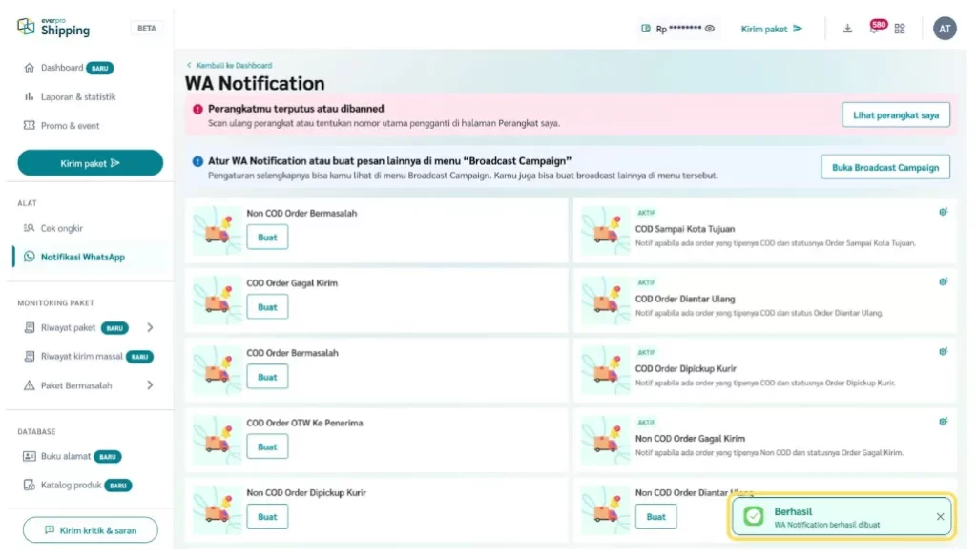Open settings for COD Sampai Kota Tujuan
This screenshot has width=977, height=560.
(x=943, y=212)
